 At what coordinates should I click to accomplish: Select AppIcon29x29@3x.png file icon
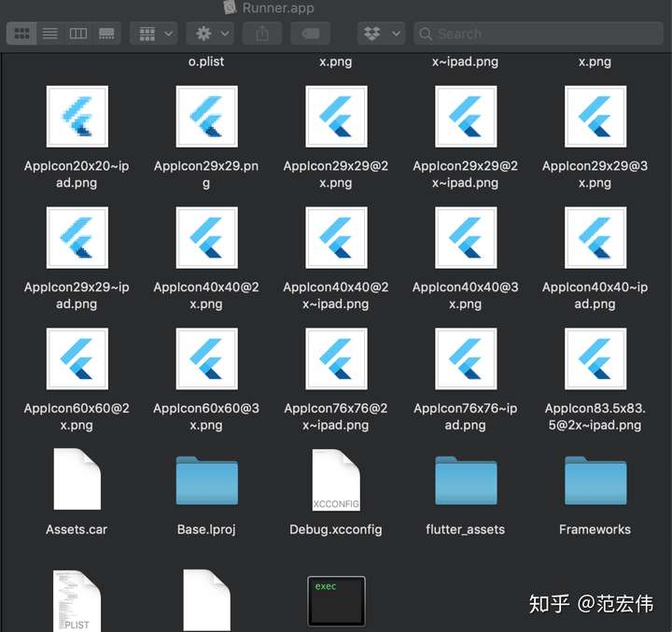pyautogui.click(x=595, y=117)
